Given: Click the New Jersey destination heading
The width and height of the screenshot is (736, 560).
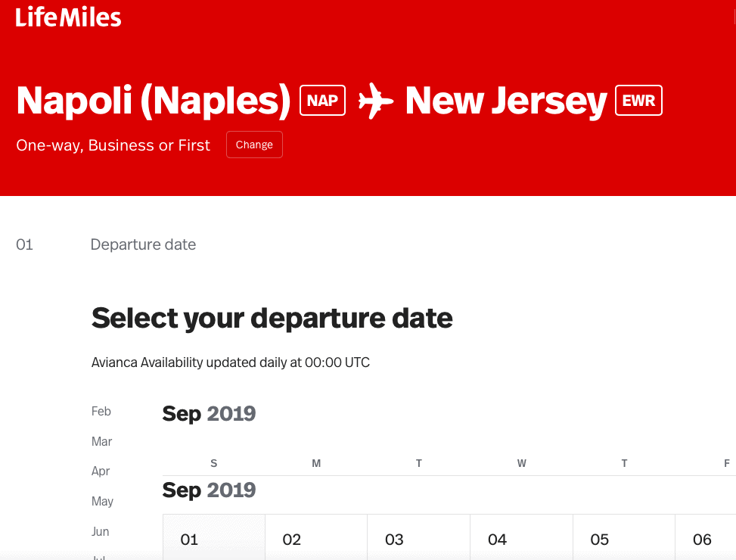Looking at the screenshot, I should [x=506, y=101].
